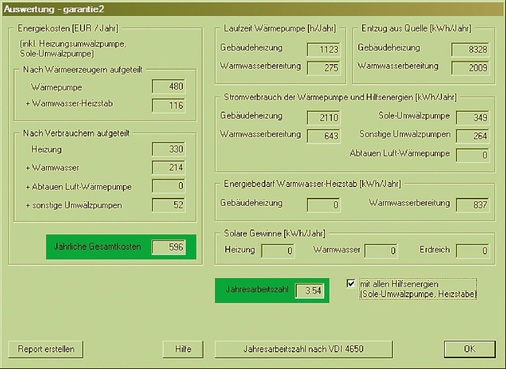
Task: Click Heizstab Warmwasserbereitung field showing 837
Action: tap(472, 205)
